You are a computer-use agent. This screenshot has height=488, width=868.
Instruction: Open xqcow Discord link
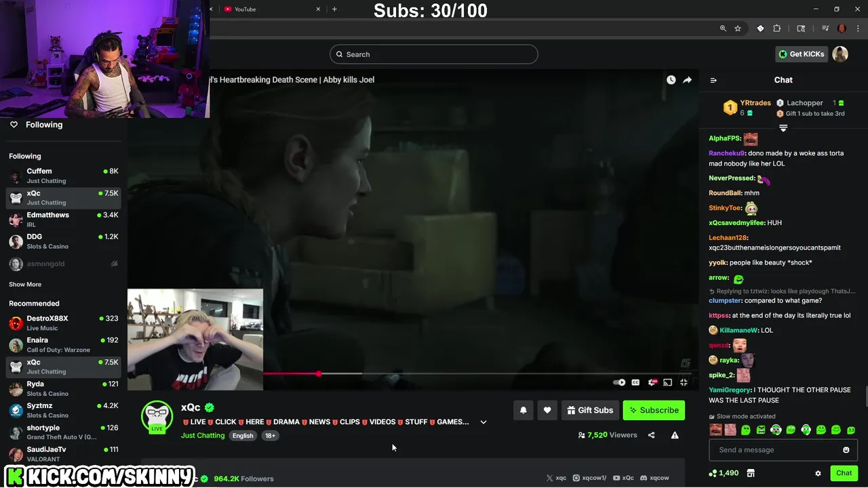pos(654,478)
